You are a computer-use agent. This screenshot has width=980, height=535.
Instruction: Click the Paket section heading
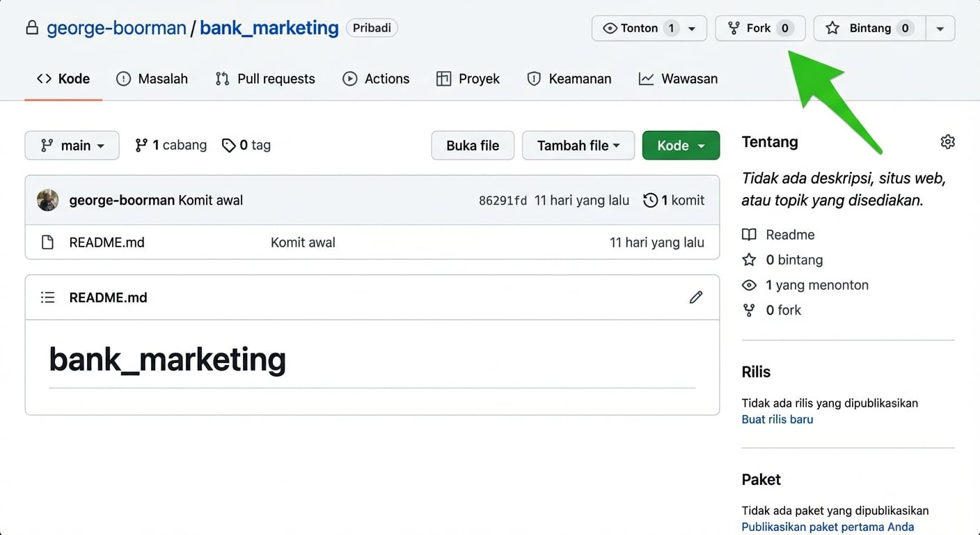(x=761, y=479)
